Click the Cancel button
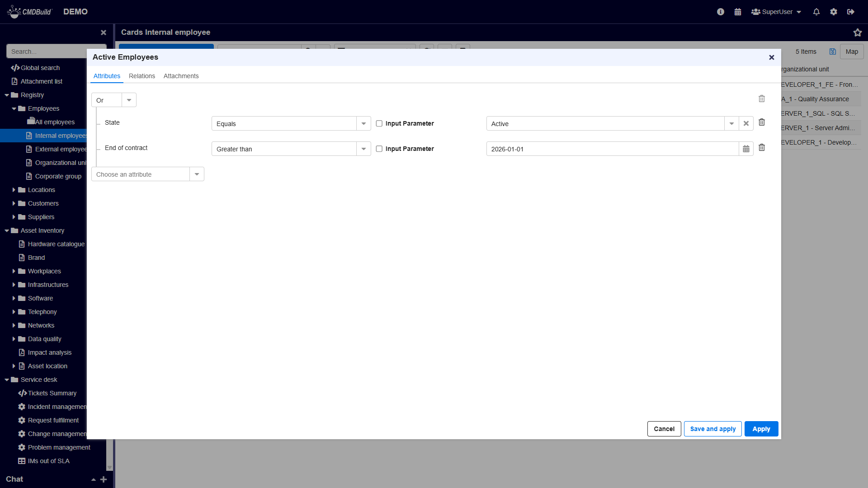Screen dimensions: 868x488 point(664,429)
